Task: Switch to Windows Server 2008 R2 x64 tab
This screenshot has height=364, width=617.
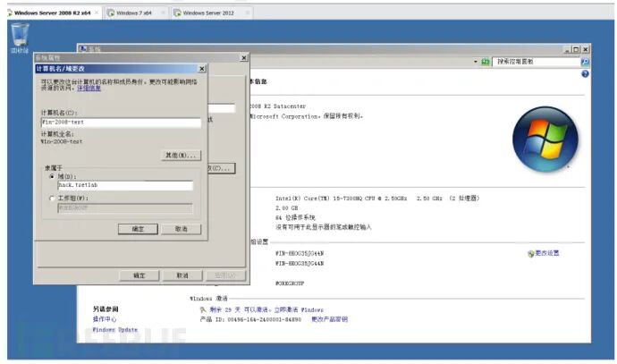Action: (52, 13)
